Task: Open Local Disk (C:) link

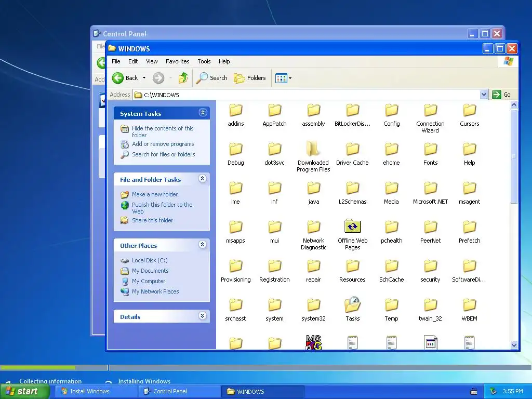Action: [x=150, y=261]
